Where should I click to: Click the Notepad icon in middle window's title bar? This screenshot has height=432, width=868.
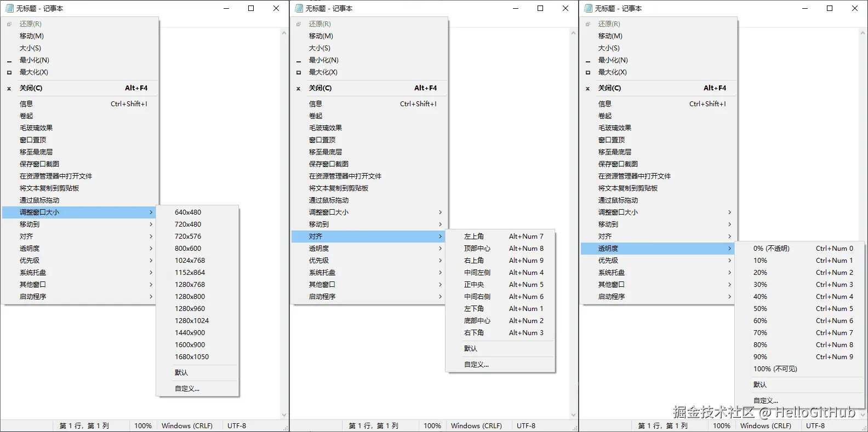point(299,8)
